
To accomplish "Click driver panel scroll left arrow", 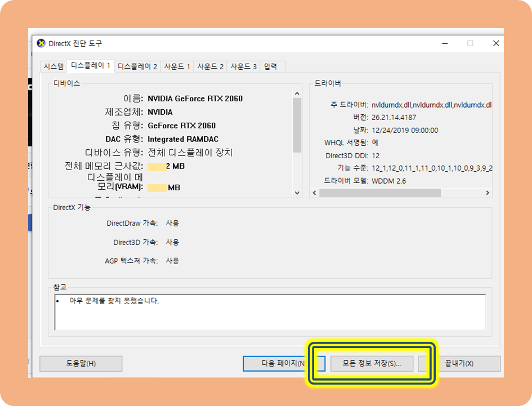I will pos(315,193).
